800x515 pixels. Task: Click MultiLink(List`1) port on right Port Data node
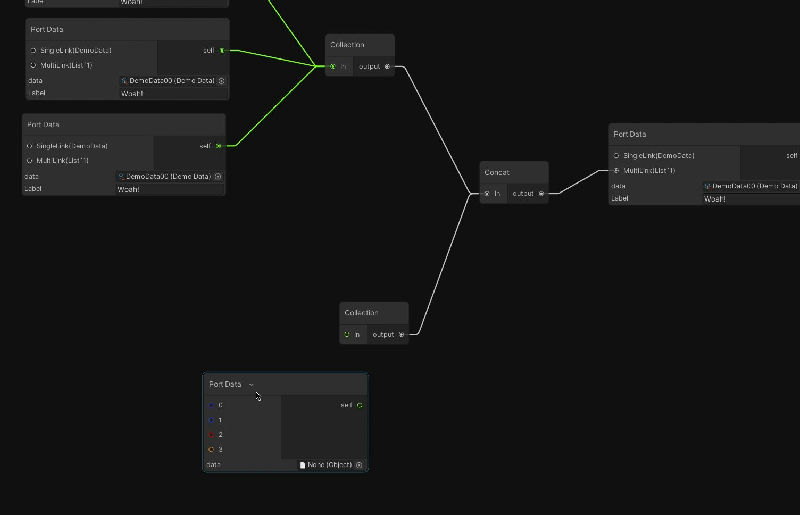[x=617, y=171]
